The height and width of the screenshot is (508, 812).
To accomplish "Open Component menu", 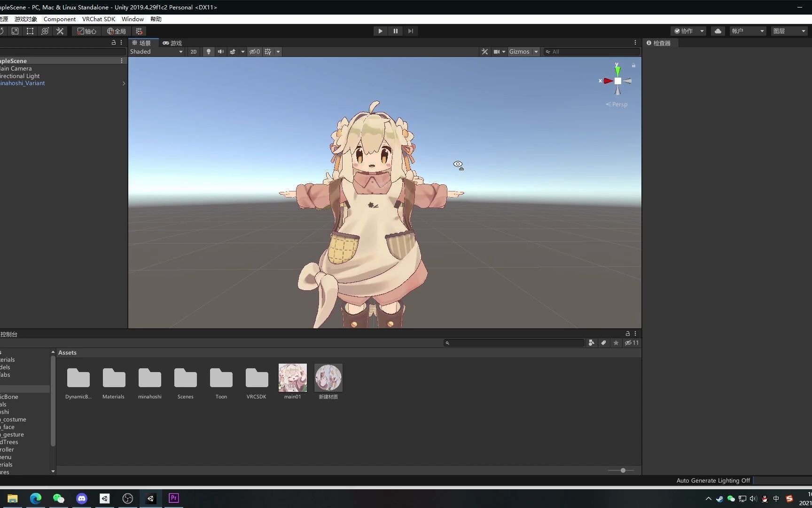I will [x=60, y=19].
